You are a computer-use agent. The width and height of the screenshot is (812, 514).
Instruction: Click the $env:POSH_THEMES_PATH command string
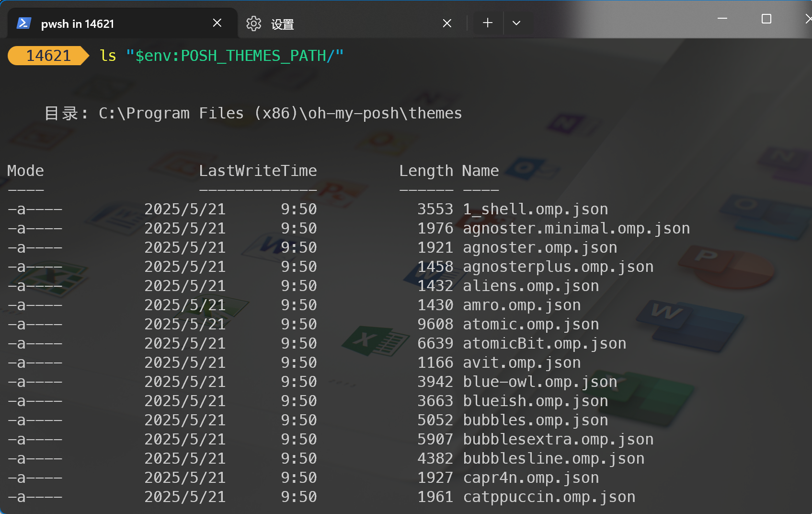coord(235,56)
